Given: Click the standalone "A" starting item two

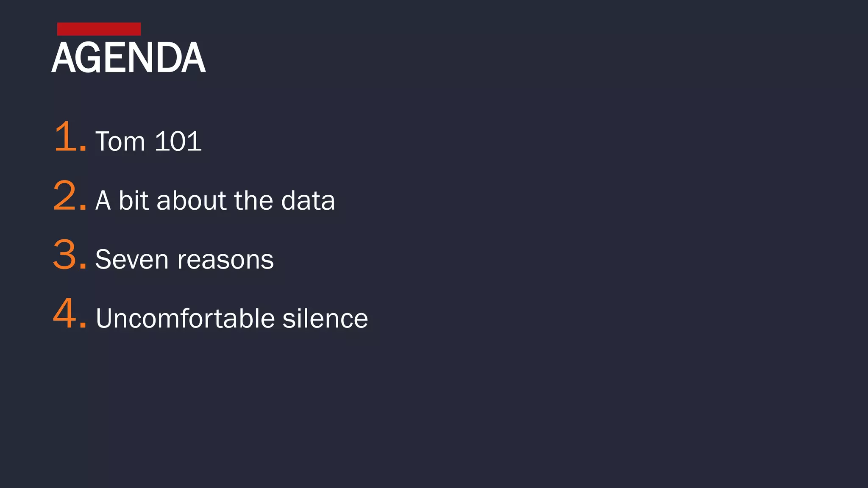Looking at the screenshot, I should 103,200.
